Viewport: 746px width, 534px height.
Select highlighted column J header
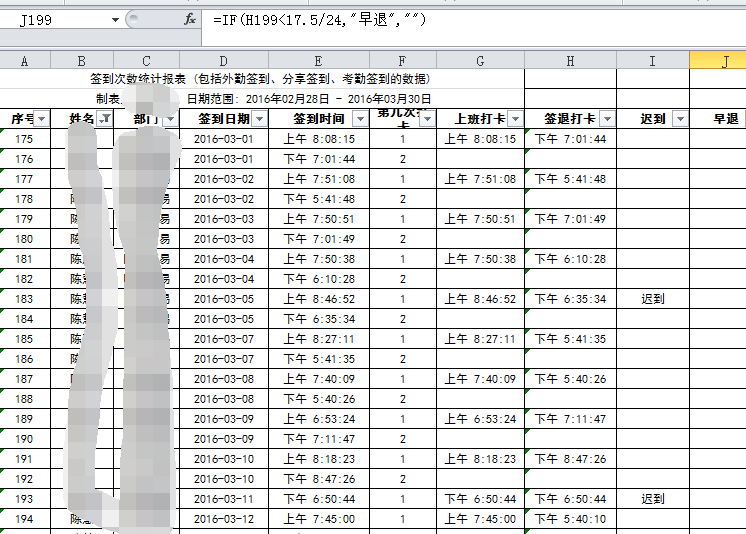pyautogui.click(x=718, y=60)
